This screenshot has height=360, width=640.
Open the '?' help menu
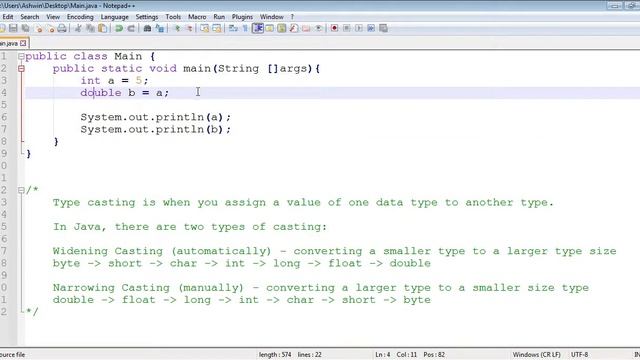(x=292, y=17)
